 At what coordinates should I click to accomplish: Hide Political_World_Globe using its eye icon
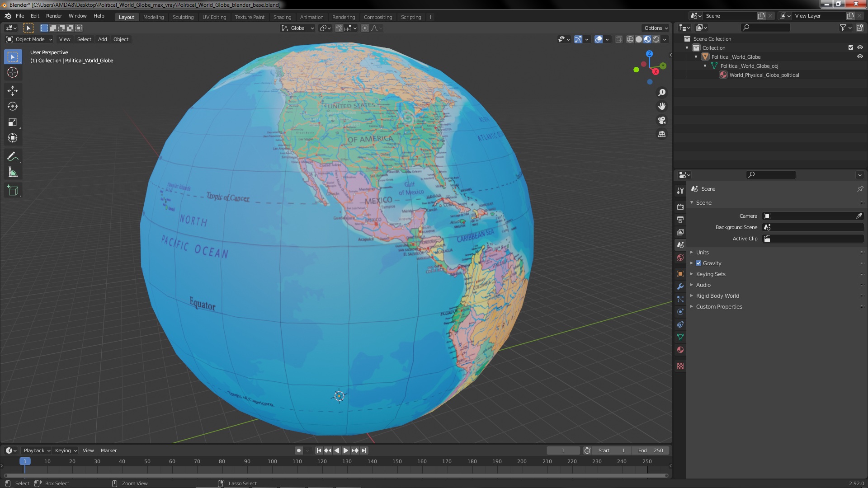860,57
